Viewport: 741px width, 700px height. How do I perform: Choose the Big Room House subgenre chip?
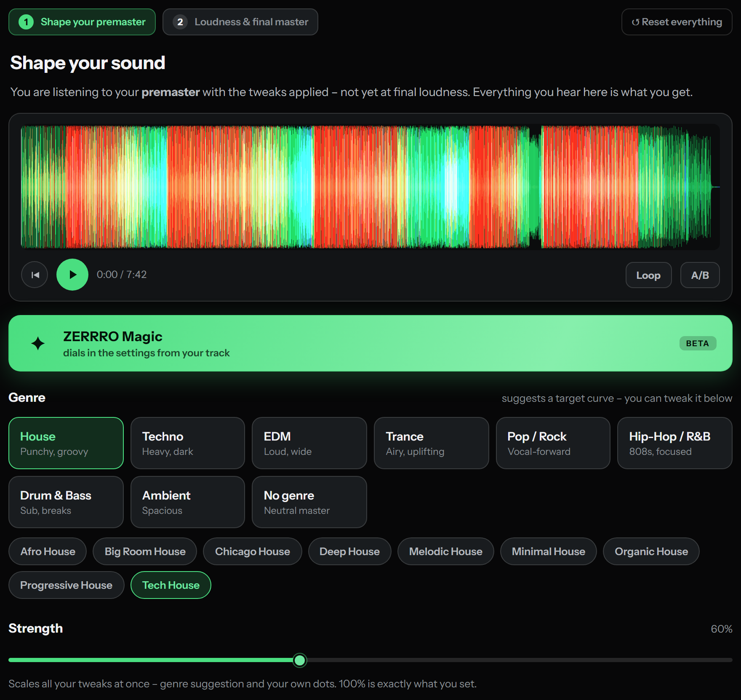145,551
